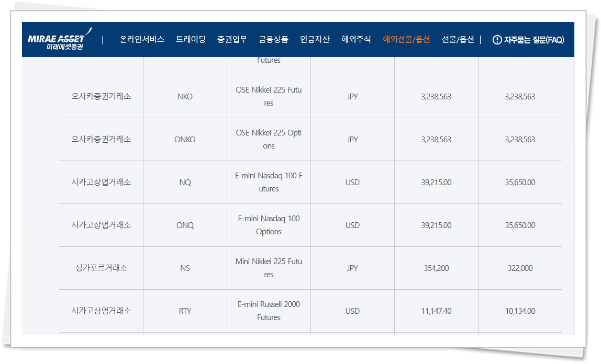Open the 선물/옵션 menu
The width and height of the screenshot is (601, 364).
[x=458, y=39]
